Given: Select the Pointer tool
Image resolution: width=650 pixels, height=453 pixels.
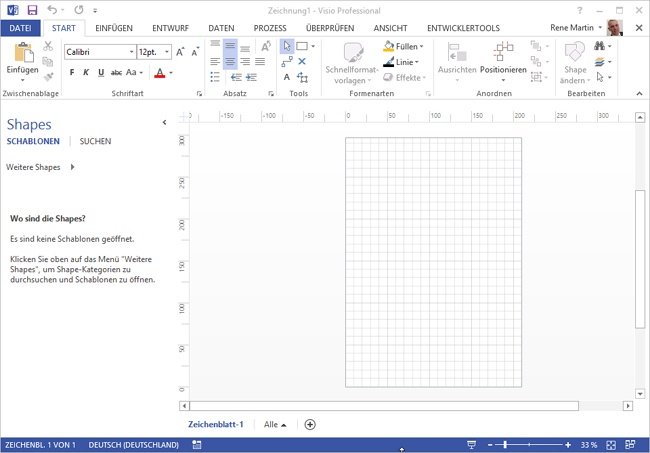Looking at the screenshot, I should click(x=287, y=46).
